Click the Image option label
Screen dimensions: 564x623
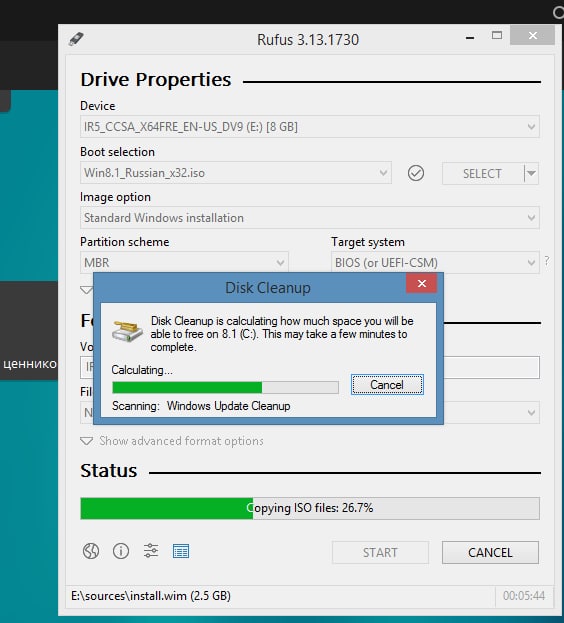pos(116,197)
